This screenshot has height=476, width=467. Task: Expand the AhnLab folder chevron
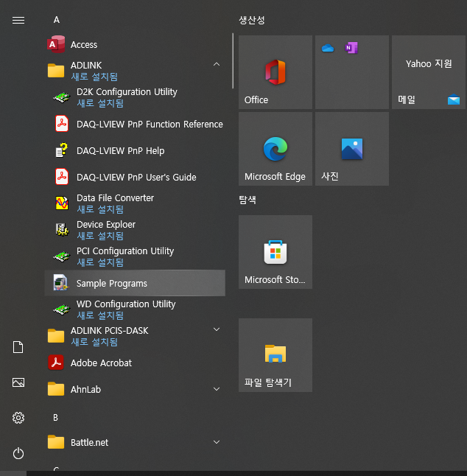tap(217, 389)
